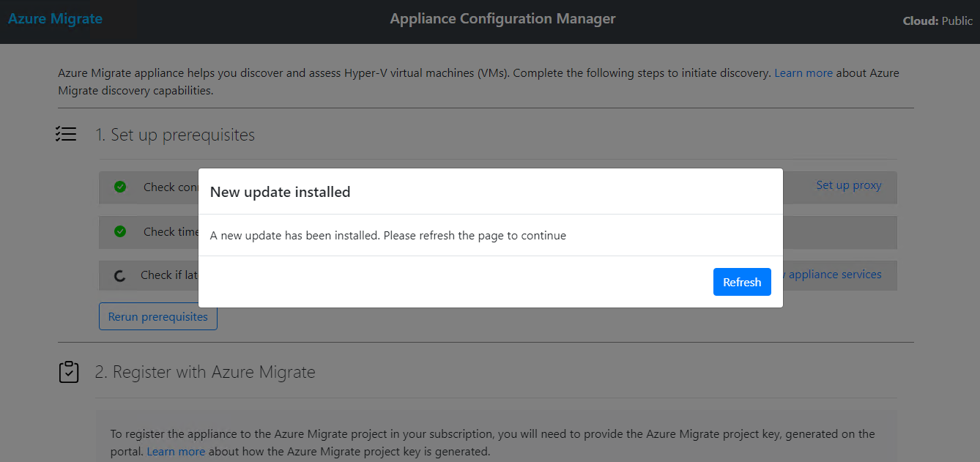Click the clipboard icon beside Register with Azure Migrate
Viewport: 980px width, 462px height.
[69, 372]
